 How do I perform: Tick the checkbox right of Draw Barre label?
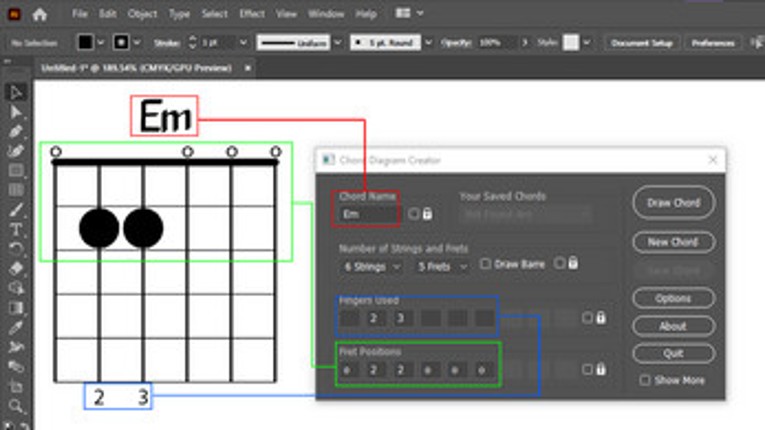coord(560,264)
